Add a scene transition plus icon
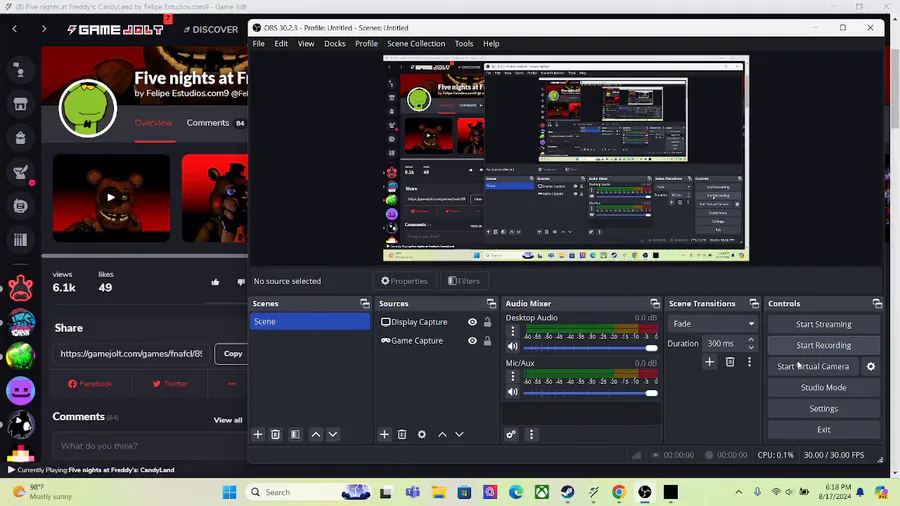This screenshot has width=900, height=506. point(709,362)
